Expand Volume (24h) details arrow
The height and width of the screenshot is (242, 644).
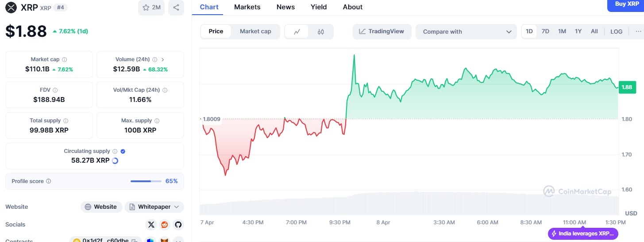(163, 59)
